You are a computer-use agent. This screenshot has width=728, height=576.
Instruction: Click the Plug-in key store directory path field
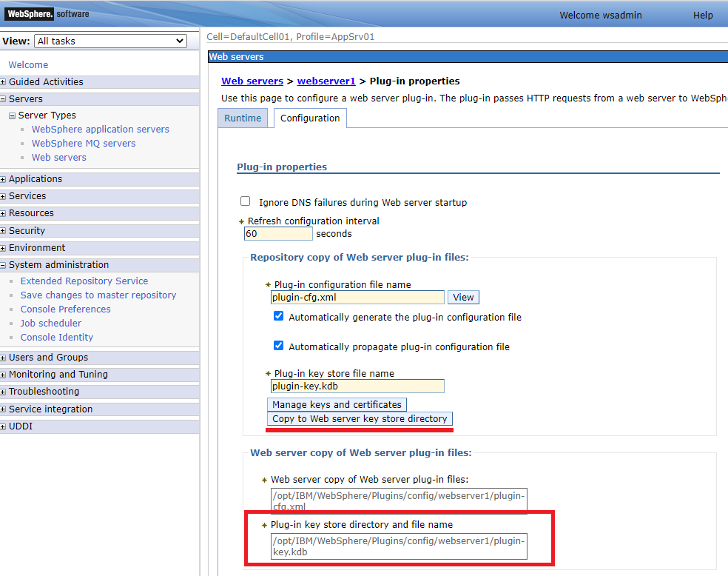[x=400, y=546]
